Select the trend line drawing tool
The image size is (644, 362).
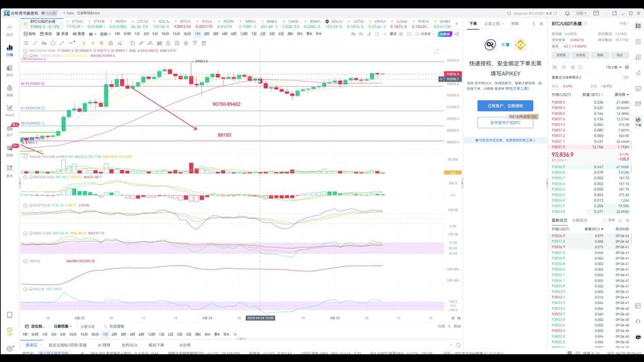tap(35, 43)
